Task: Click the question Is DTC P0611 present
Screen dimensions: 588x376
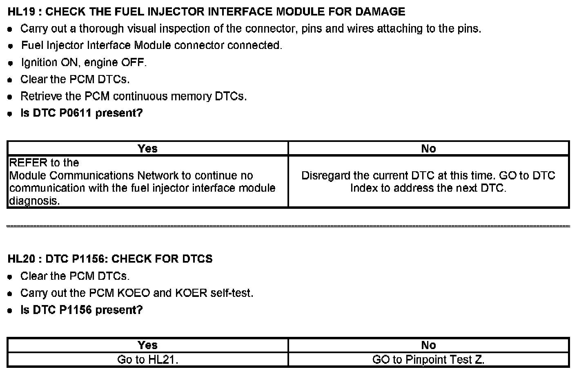Action: click(81, 113)
